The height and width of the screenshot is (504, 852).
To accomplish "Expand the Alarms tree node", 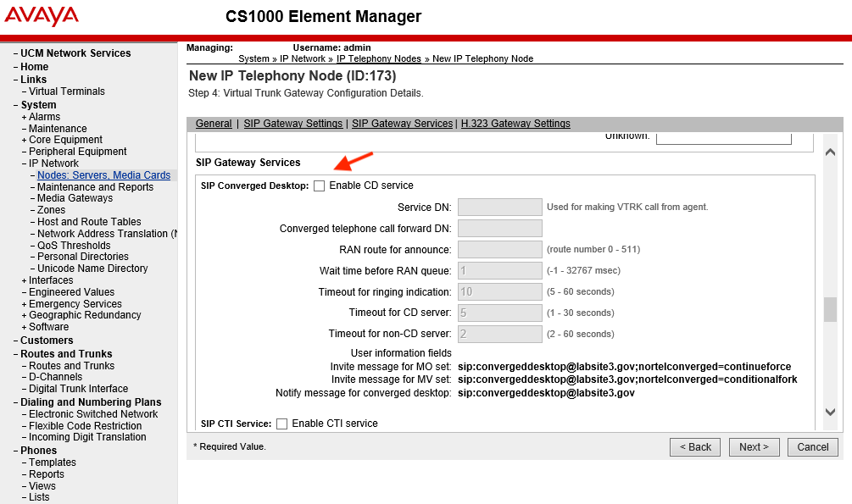I will [x=24, y=117].
